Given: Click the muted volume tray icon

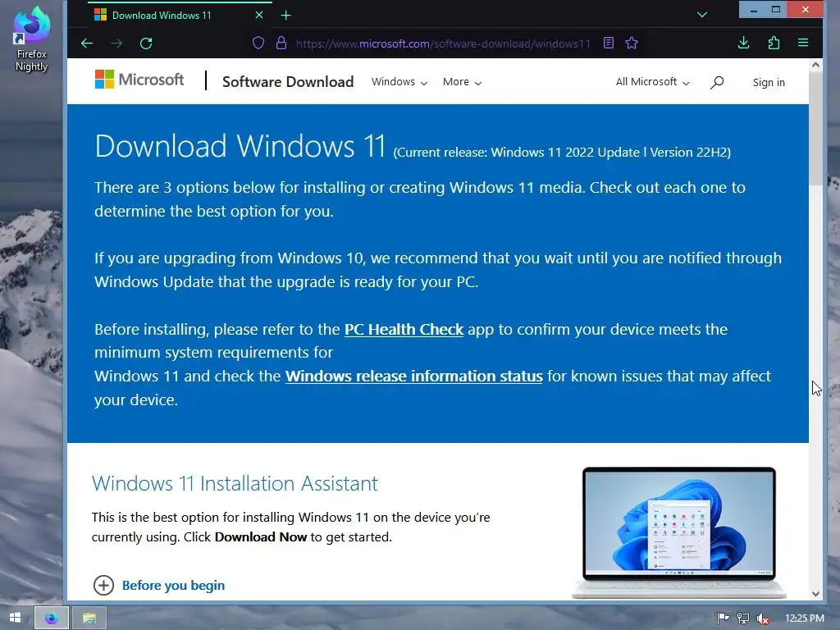Looking at the screenshot, I should point(763,619).
